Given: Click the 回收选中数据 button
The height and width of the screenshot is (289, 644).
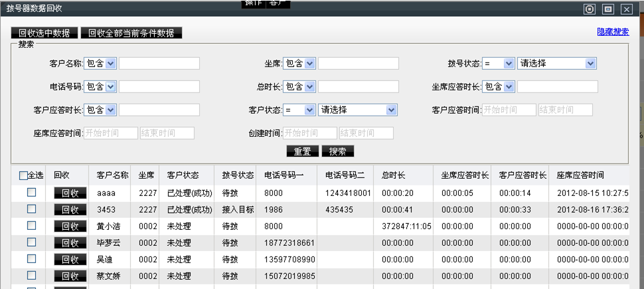Looking at the screenshot, I should pyautogui.click(x=44, y=33).
